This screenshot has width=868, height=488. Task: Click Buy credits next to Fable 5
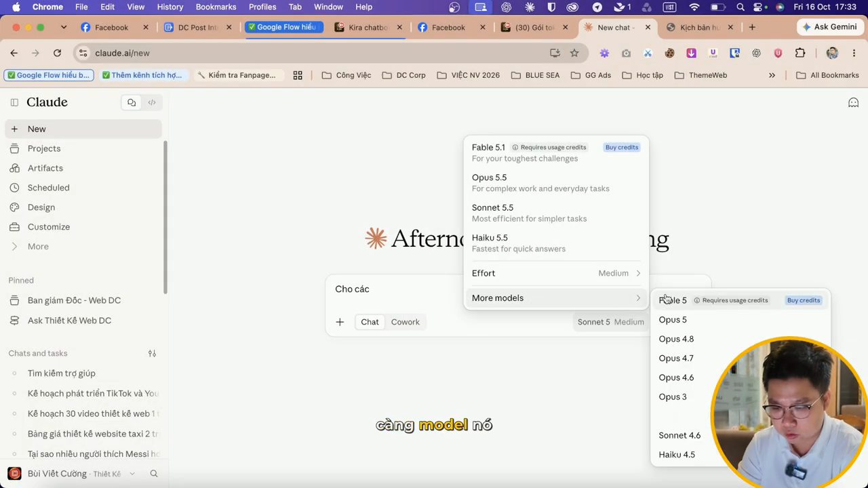(804, 300)
